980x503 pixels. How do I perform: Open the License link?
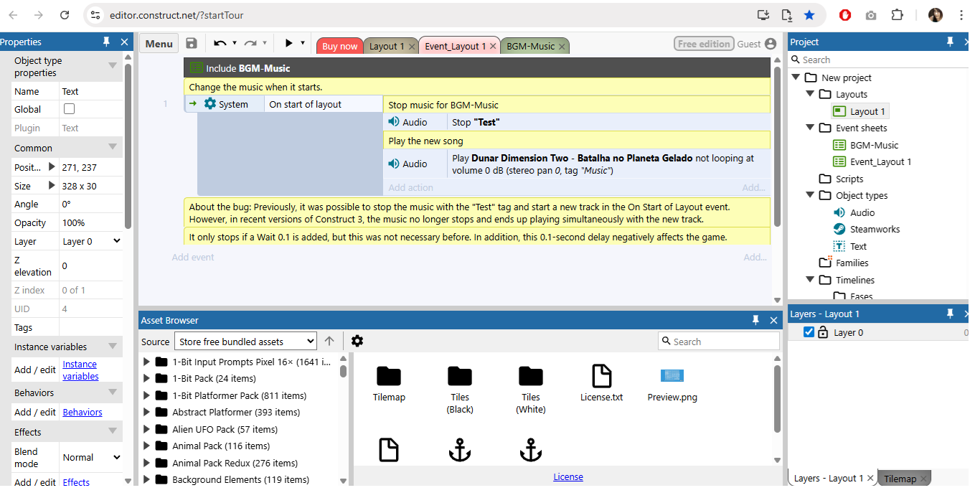click(x=568, y=476)
